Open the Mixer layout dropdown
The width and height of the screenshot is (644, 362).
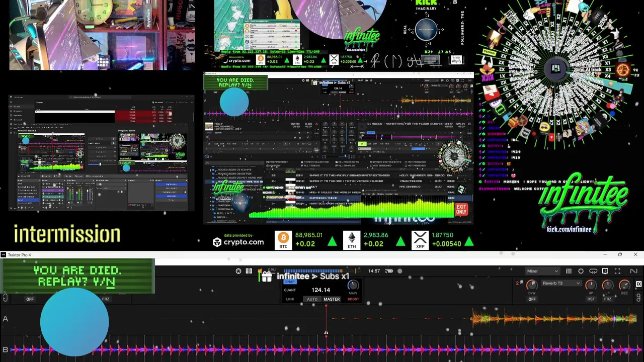point(542,271)
